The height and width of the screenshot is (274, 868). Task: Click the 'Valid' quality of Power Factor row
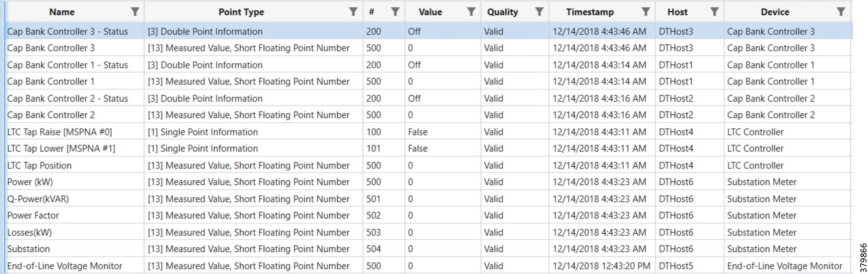coord(493,215)
